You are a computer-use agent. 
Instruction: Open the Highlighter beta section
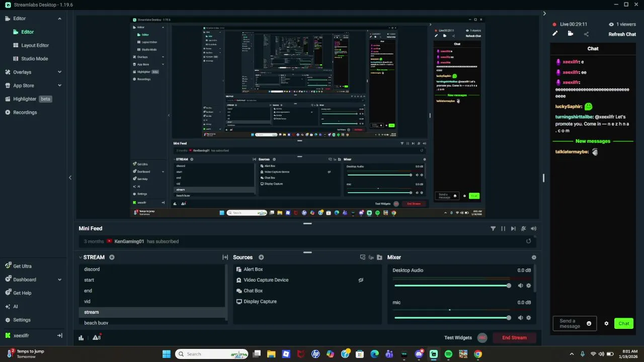point(29,99)
